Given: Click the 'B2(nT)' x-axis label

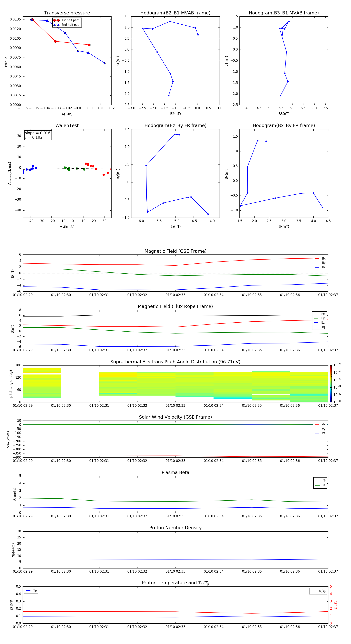Looking at the screenshot, I should click(175, 114).
